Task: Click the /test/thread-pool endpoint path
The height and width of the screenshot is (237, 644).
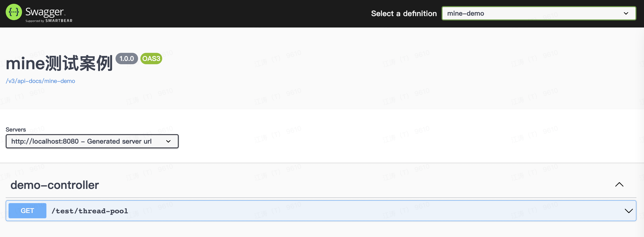Action: [x=89, y=211]
